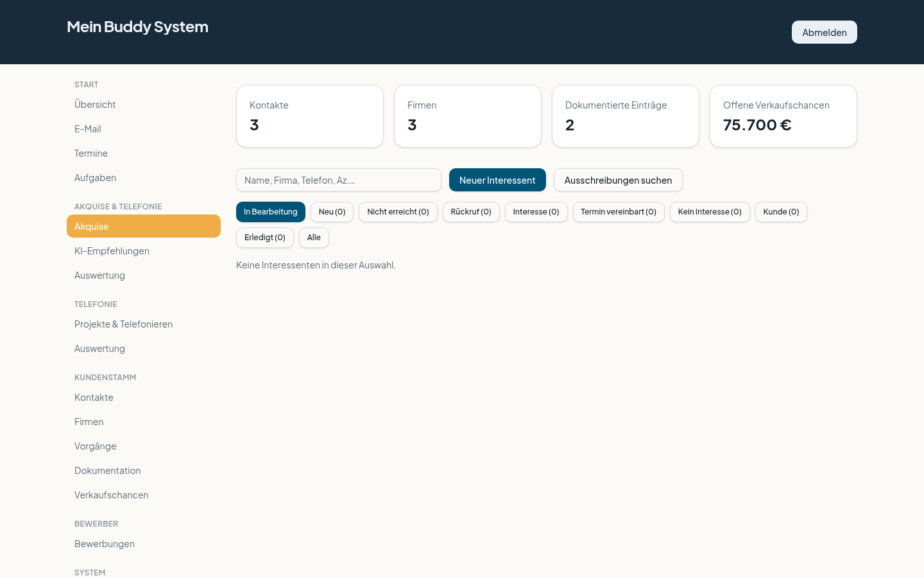Viewport: 924px width, 578px height.
Task: Go to Übersicht in the sidebar
Action: pos(144,104)
